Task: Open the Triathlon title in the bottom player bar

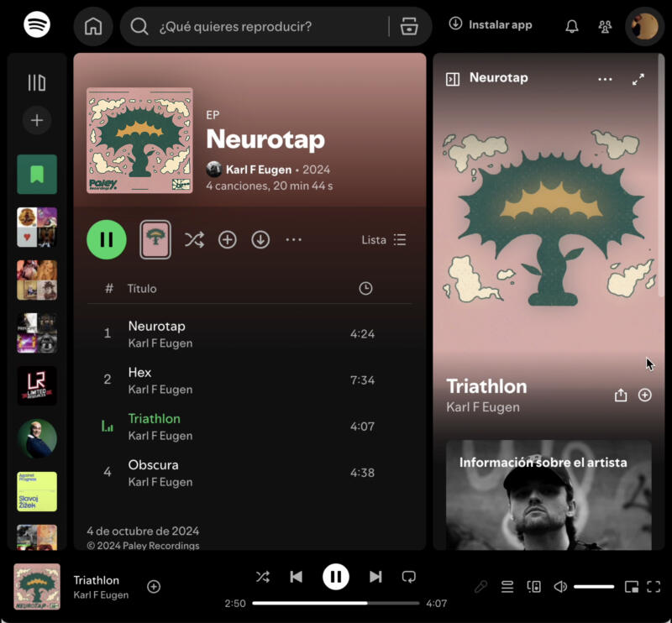Action: [96, 580]
